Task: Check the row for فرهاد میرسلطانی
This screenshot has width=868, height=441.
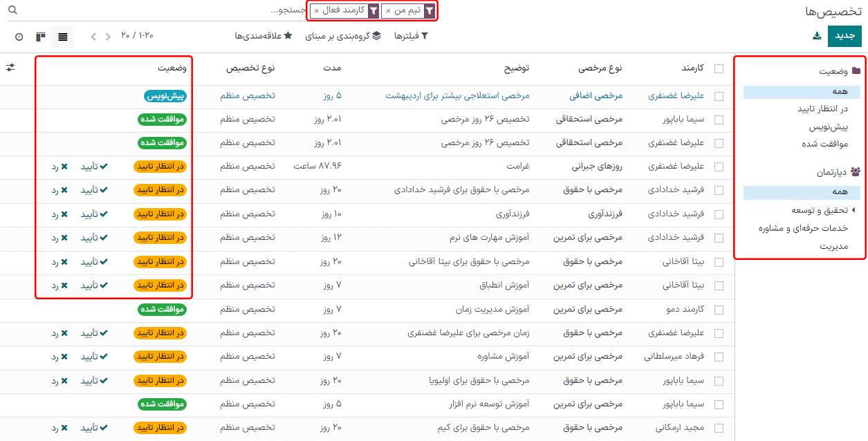Action: point(719,357)
